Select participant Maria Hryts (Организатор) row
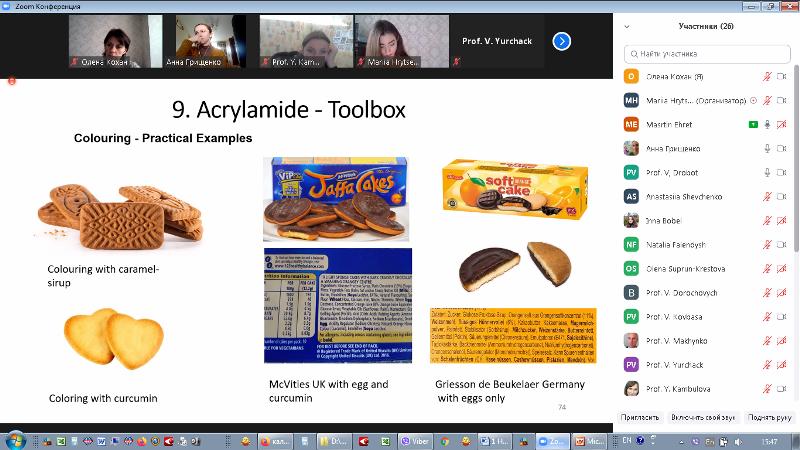Image resolution: width=800 pixels, height=450 pixels. click(706, 101)
